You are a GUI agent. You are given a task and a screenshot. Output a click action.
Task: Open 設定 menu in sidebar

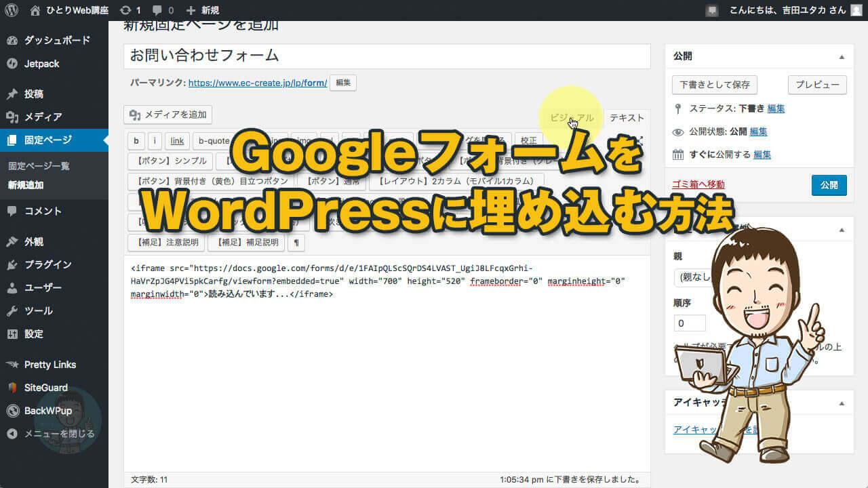(54, 333)
